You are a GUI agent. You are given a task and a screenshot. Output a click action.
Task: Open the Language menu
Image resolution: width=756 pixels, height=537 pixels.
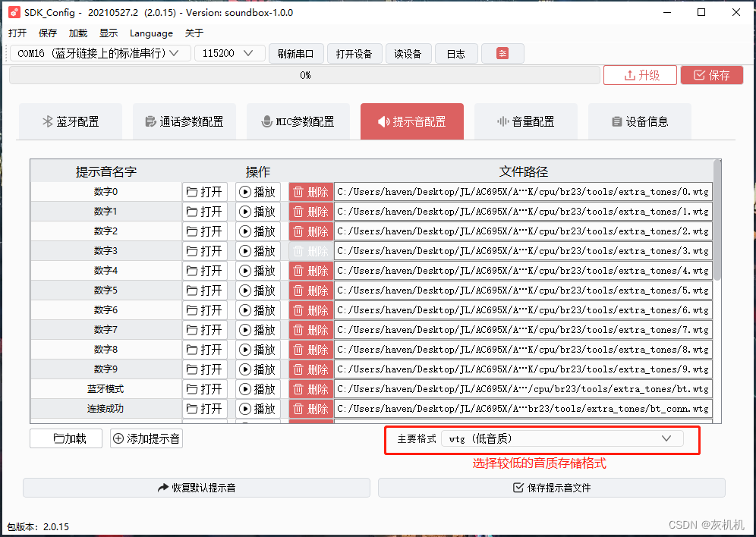[x=151, y=33]
